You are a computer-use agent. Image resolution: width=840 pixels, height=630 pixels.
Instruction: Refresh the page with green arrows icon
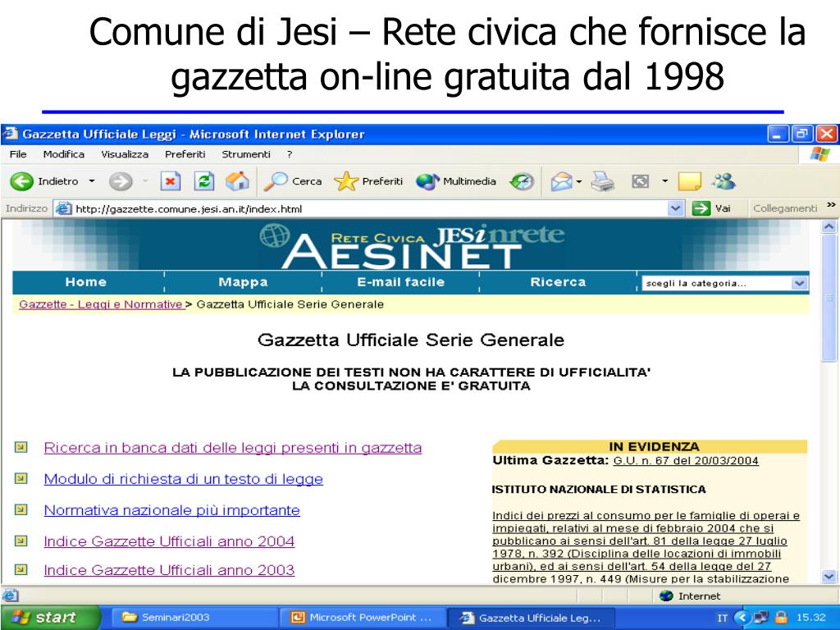pyautogui.click(x=204, y=181)
